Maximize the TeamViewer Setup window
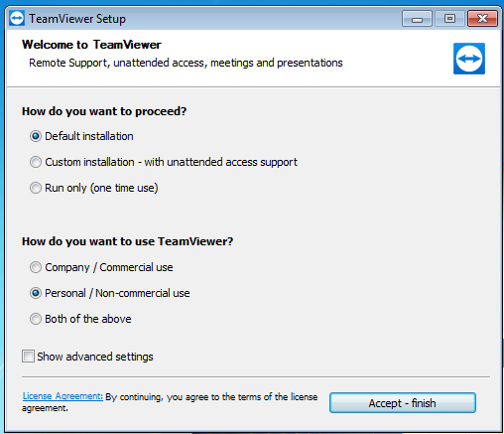The height and width of the screenshot is (434, 504). pyautogui.click(x=449, y=19)
